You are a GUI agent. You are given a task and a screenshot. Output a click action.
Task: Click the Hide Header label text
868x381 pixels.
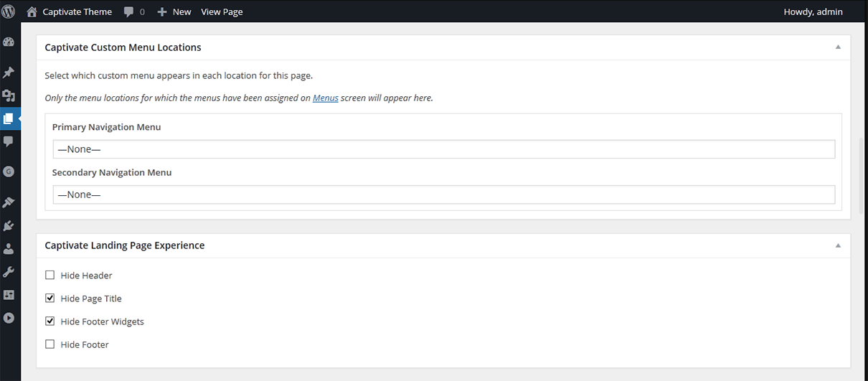click(87, 276)
